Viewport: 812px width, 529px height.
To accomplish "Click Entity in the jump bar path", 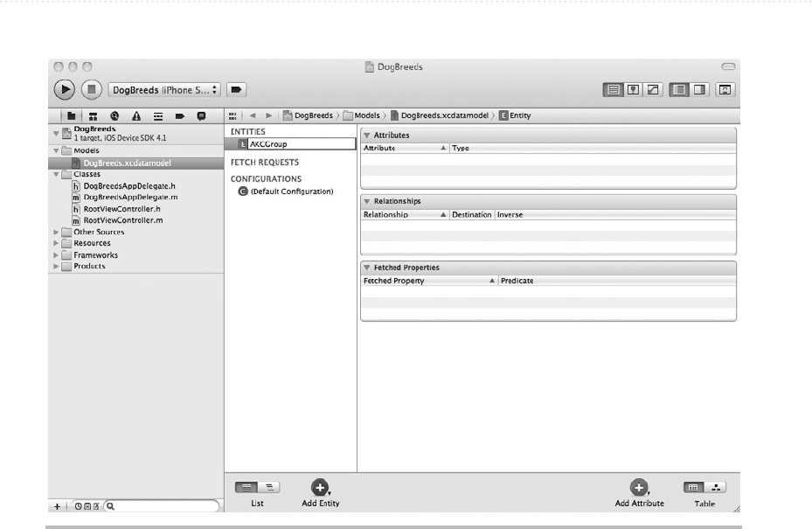I will point(515,115).
